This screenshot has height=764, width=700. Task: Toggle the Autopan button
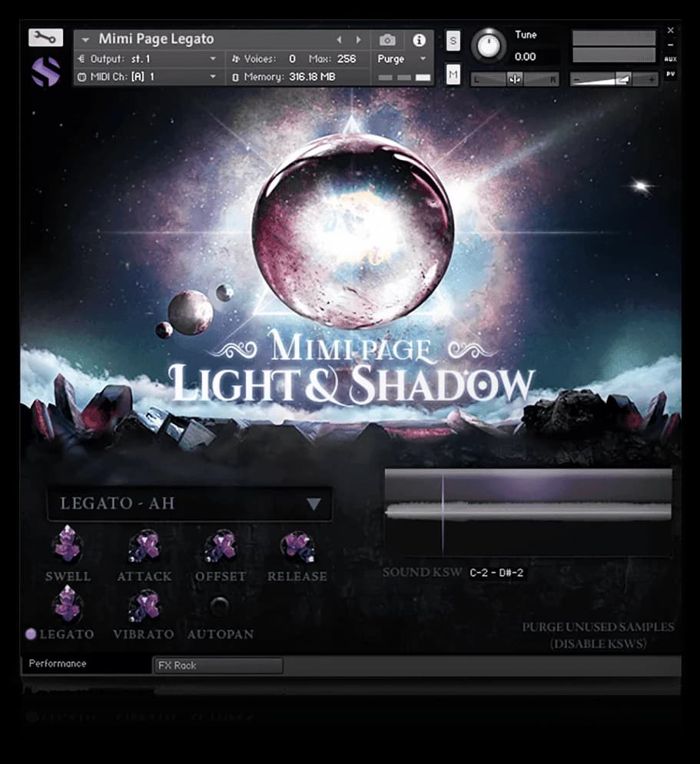220,606
